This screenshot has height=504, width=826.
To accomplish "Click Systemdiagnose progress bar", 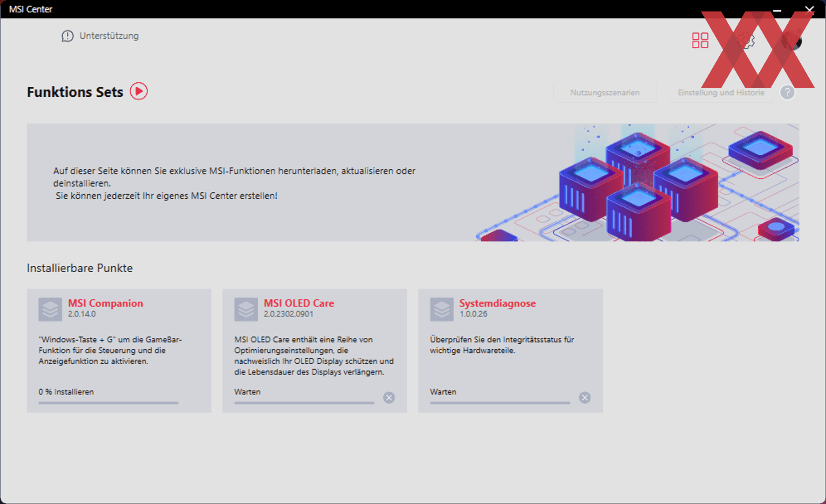I will (500, 403).
